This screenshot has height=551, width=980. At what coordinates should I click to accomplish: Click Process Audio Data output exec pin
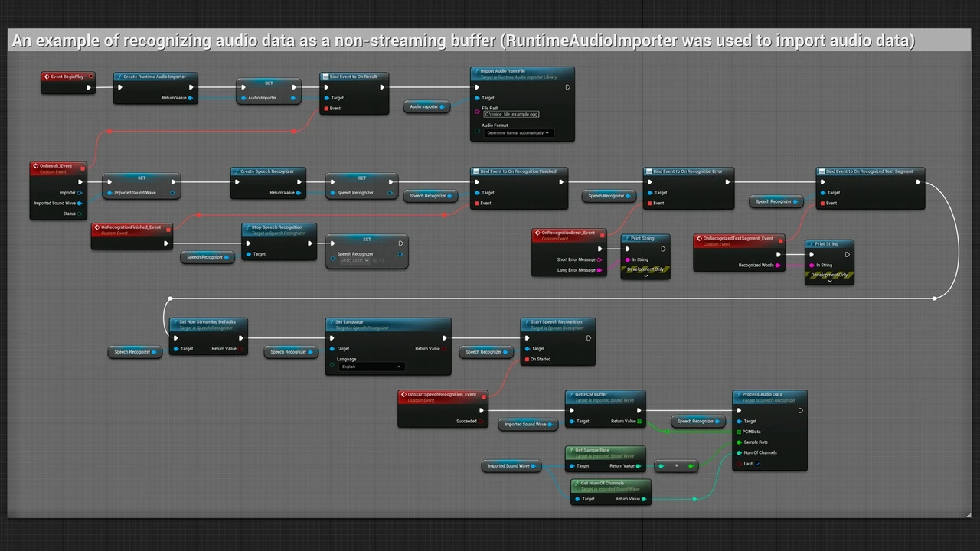click(800, 410)
